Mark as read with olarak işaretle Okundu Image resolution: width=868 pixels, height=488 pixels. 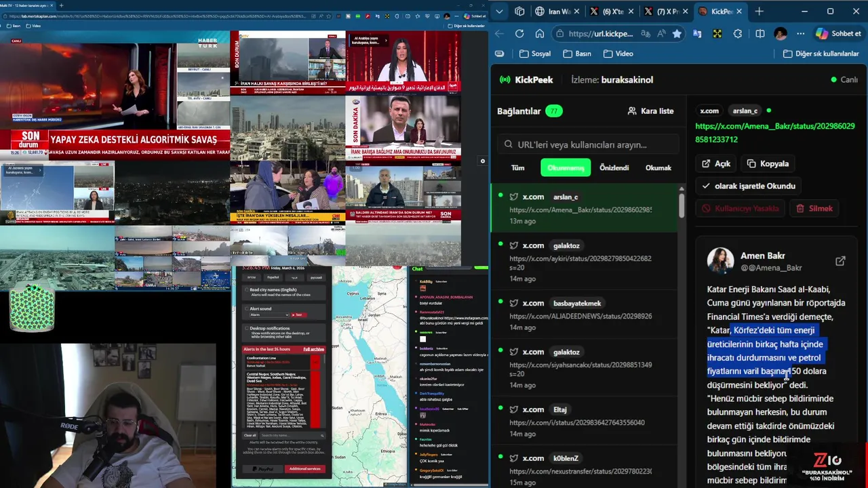(x=749, y=186)
